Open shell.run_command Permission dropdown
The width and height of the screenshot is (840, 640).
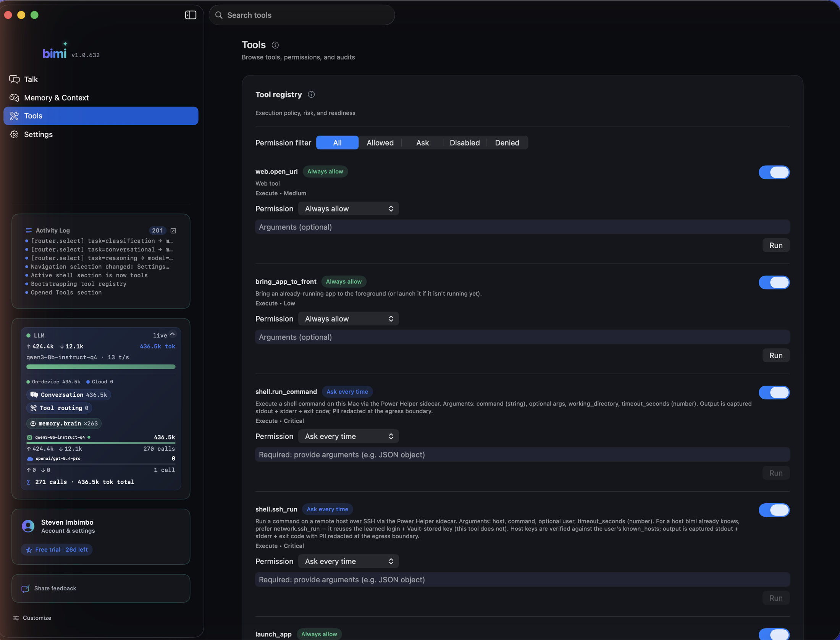348,436
